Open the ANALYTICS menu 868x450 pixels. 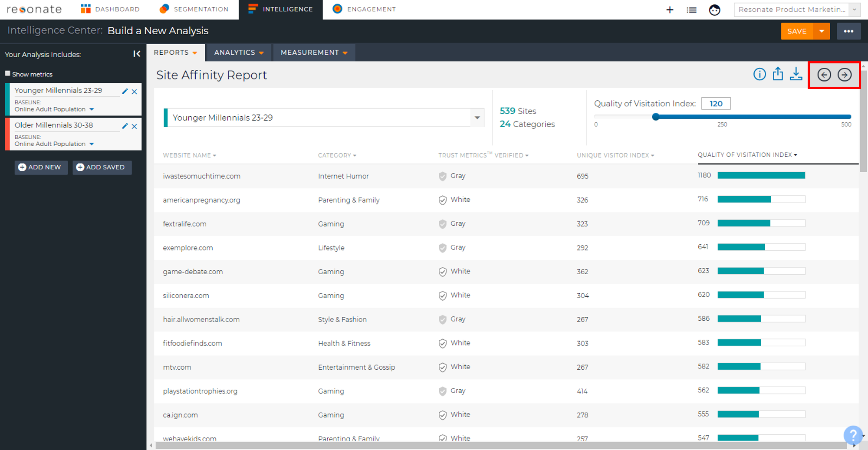click(239, 53)
